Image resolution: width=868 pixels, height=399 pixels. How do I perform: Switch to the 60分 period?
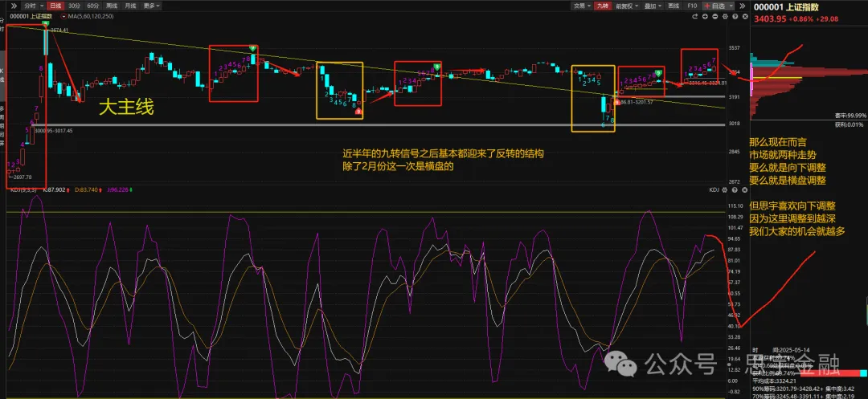[93, 6]
